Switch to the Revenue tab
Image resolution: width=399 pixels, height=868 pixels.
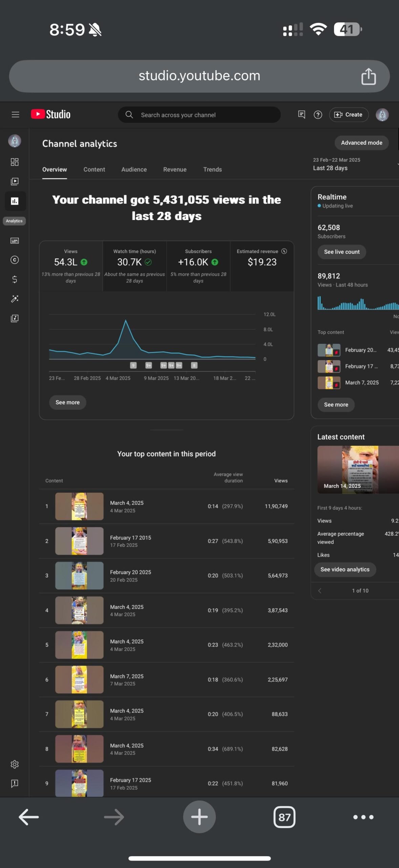click(175, 170)
